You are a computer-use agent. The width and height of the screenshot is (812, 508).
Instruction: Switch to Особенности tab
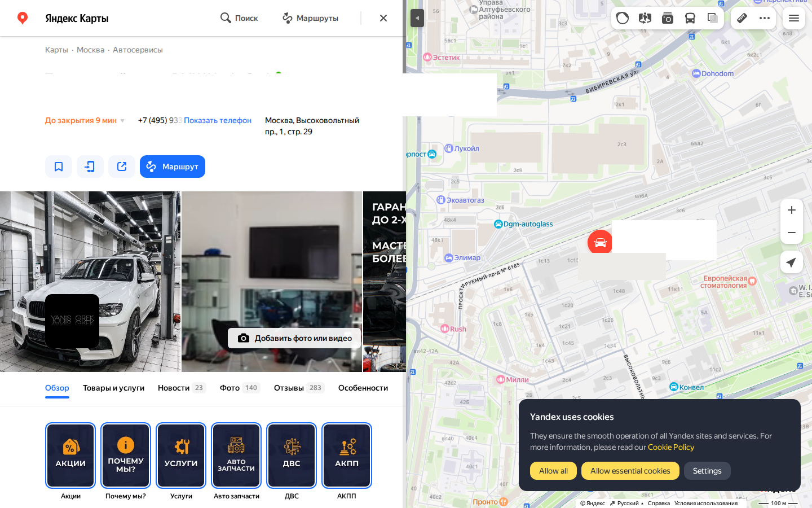[363, 388]
